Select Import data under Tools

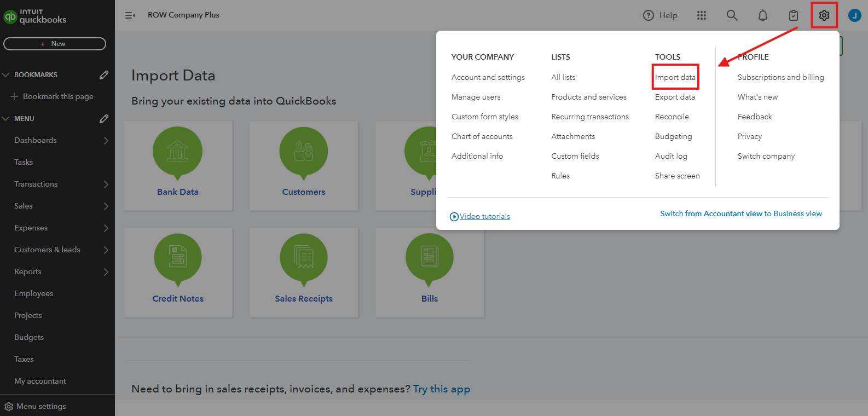[675, 77]
